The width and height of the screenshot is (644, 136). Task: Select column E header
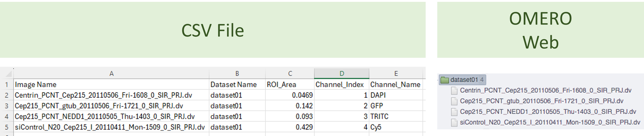(x=396, y=74)
